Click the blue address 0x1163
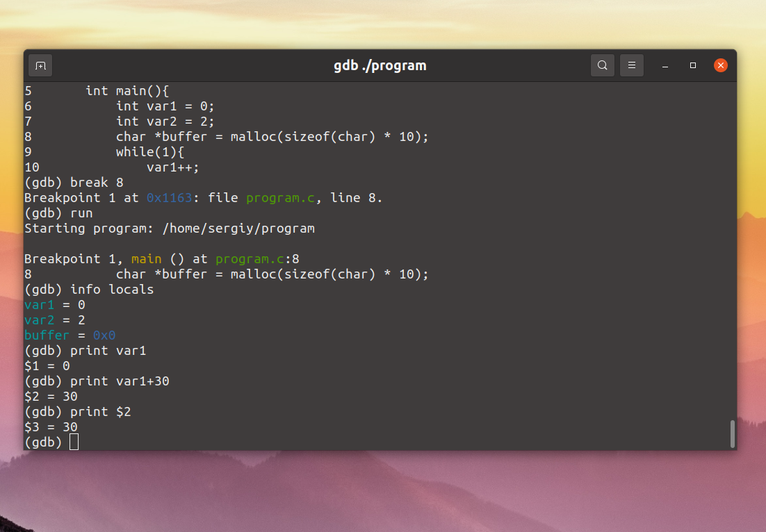Image resolution: width=766 pixels, height=532 pixels. [x=170, y=198]
